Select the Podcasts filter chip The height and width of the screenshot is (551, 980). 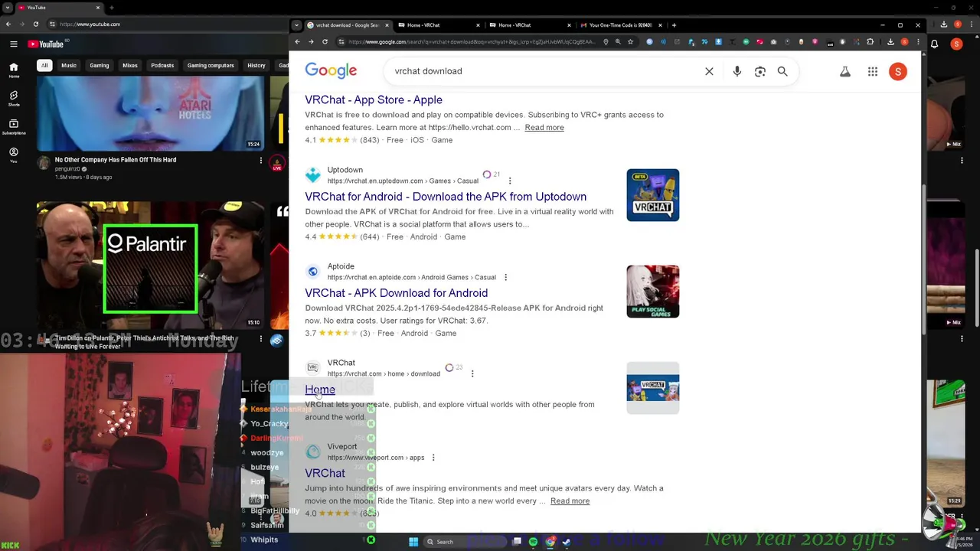(x=162, y=65)
